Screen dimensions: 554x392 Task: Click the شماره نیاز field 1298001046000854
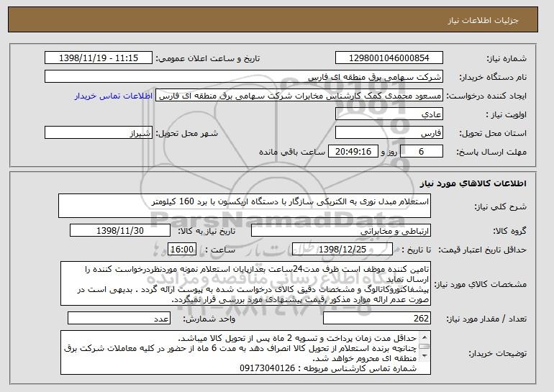point(389,58)
